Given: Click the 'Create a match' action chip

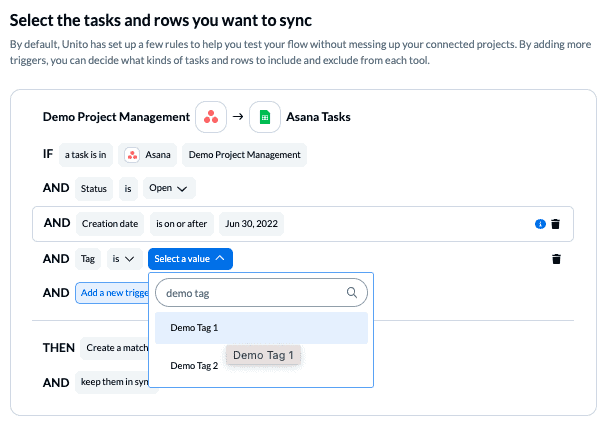Looking at the screenshot, I should [x=115, y=348].
